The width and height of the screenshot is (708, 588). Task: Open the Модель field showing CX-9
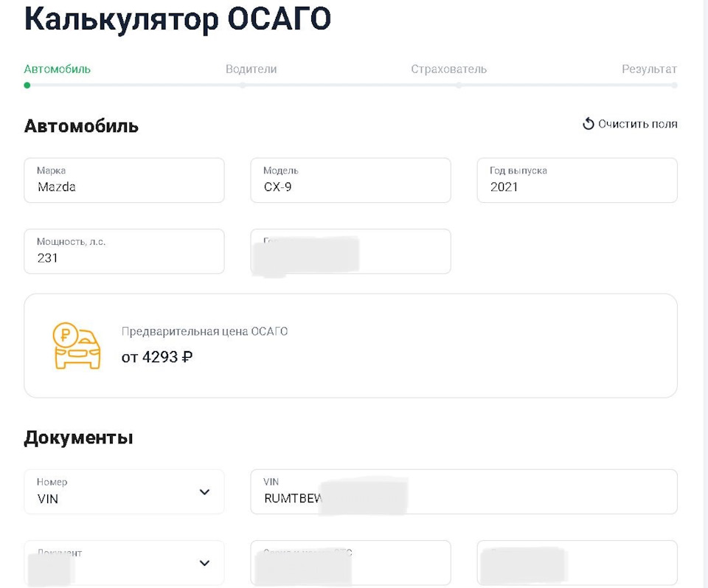pyautogui.click(x=350, y=180)
